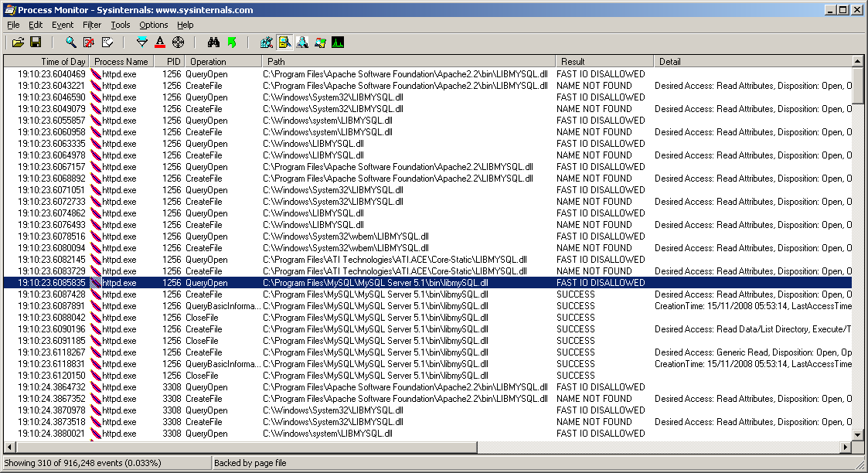Viewport: 868px width, 473px height.
Task: Toggle Show Process and Thread Activity icon
Action: tap(320, 43)
